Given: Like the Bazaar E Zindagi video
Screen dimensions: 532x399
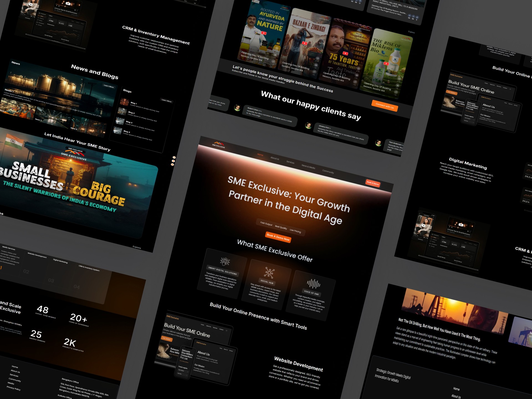Looking at the screenshot, I should coord(317,59).
